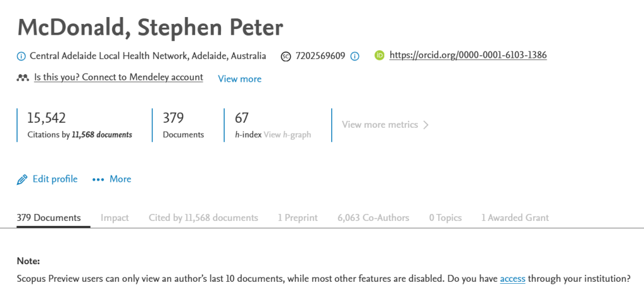This screenshot has height=285, width=644.
Task: Click the green ORCID icon
Action: click(380, 55)
